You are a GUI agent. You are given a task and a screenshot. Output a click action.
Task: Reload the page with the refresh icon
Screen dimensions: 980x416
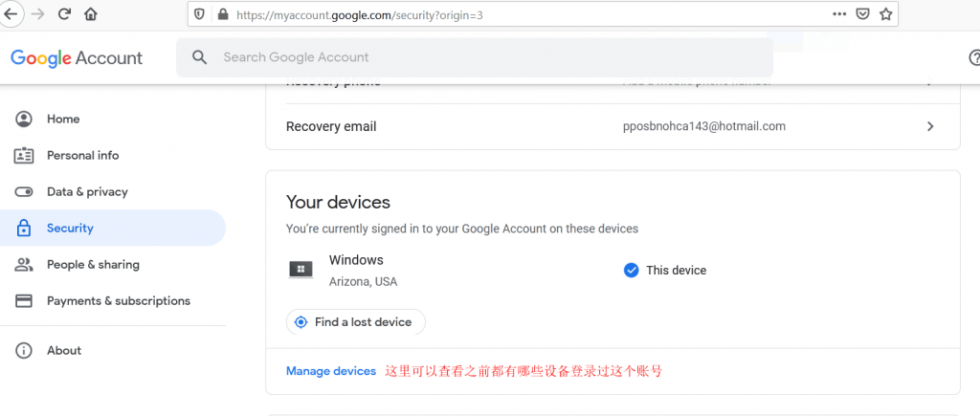pos(64,14)
